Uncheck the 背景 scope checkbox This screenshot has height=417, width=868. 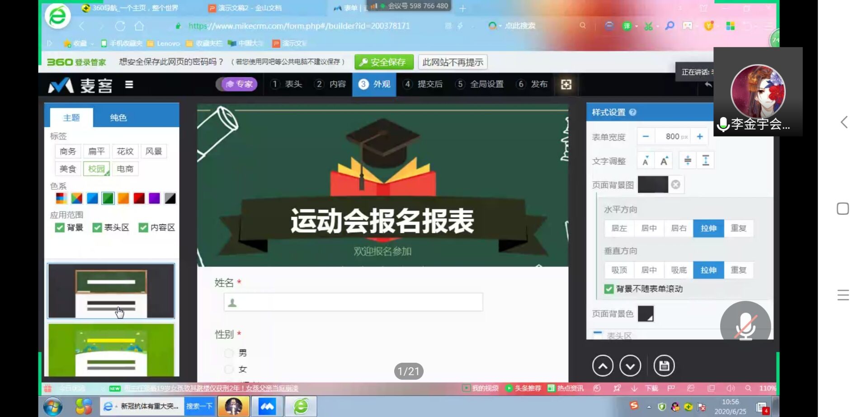(60, 227)
